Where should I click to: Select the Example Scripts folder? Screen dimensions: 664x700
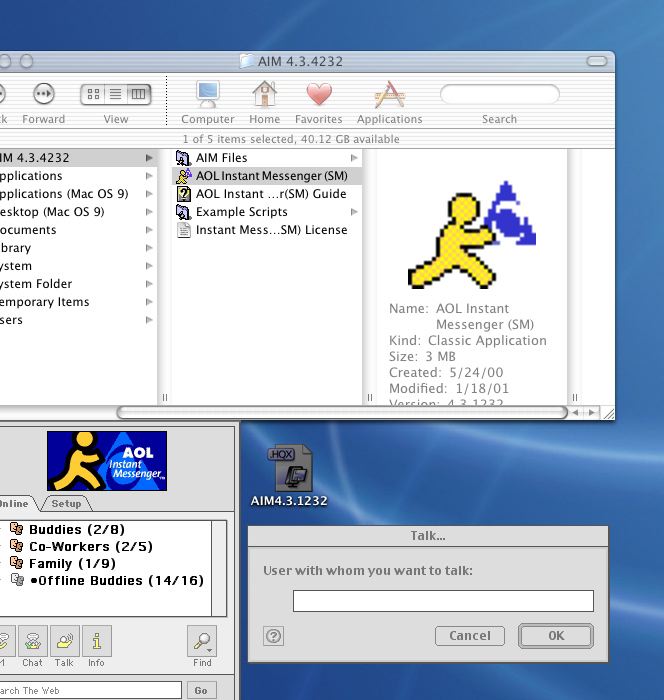(267, 212)
